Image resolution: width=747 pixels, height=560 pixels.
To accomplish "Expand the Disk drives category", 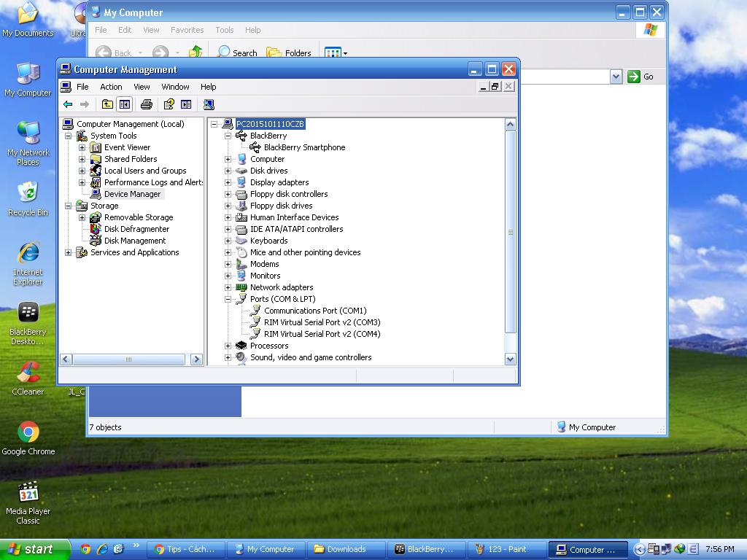I will coord(228,171).
